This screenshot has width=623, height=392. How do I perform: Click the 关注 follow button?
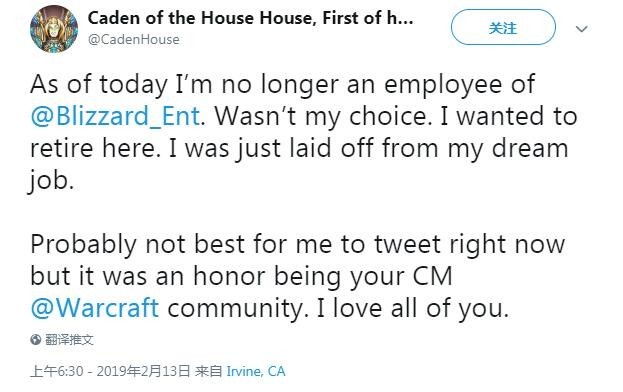(503, 27)
